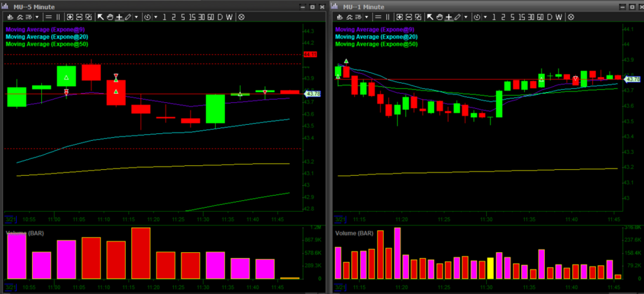Switch 1 Minute chart to 15 minute interval

(x=523, y=17)
